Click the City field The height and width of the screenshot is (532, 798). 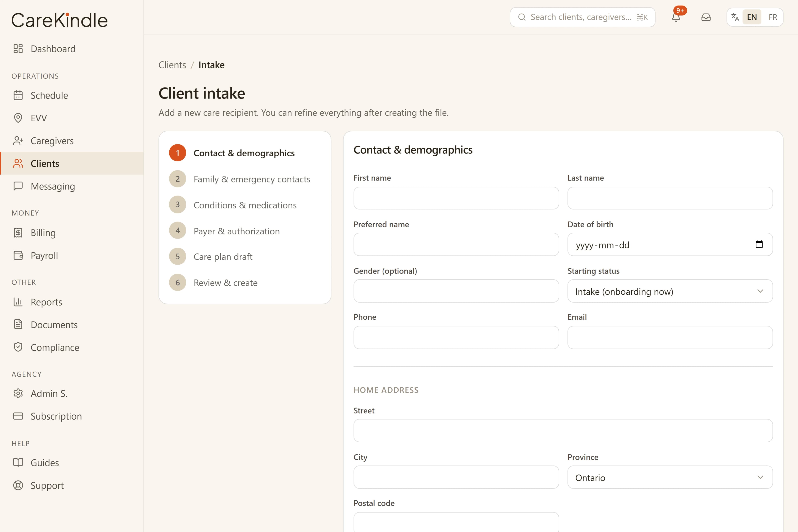pos(456,477)
